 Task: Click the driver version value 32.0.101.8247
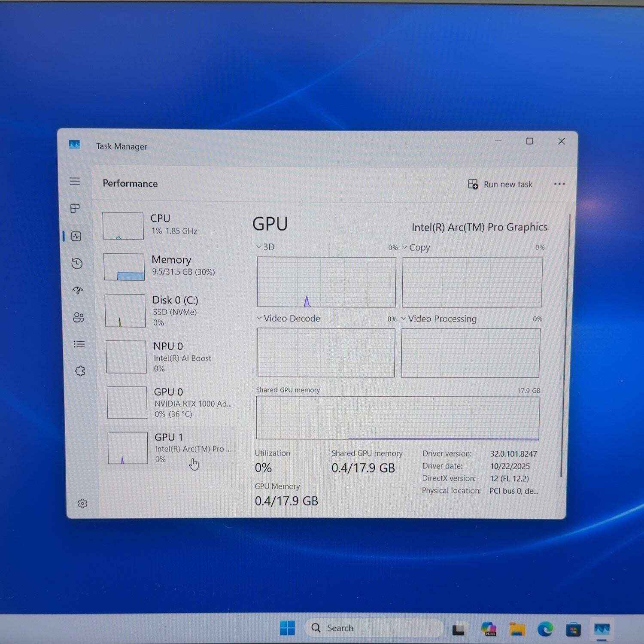[x=513, y=454]
